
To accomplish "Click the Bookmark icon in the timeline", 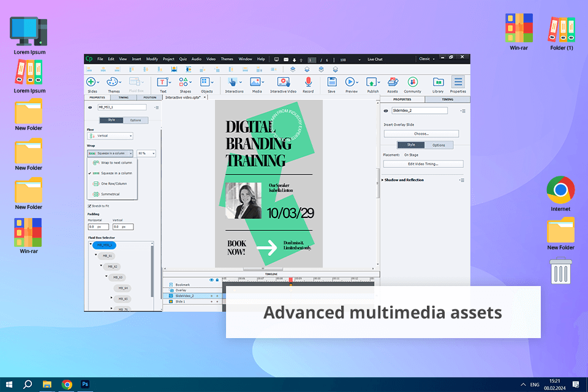I will point(171,285).
